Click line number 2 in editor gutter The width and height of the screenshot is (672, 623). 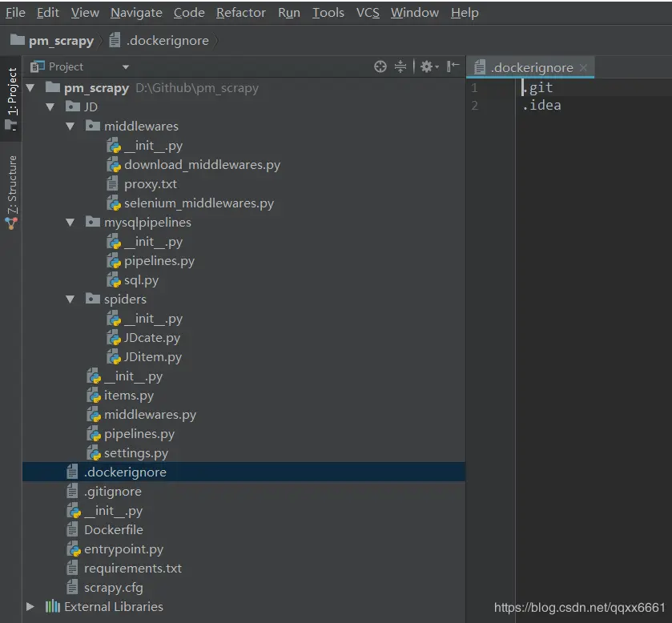[x=474, y=106]
